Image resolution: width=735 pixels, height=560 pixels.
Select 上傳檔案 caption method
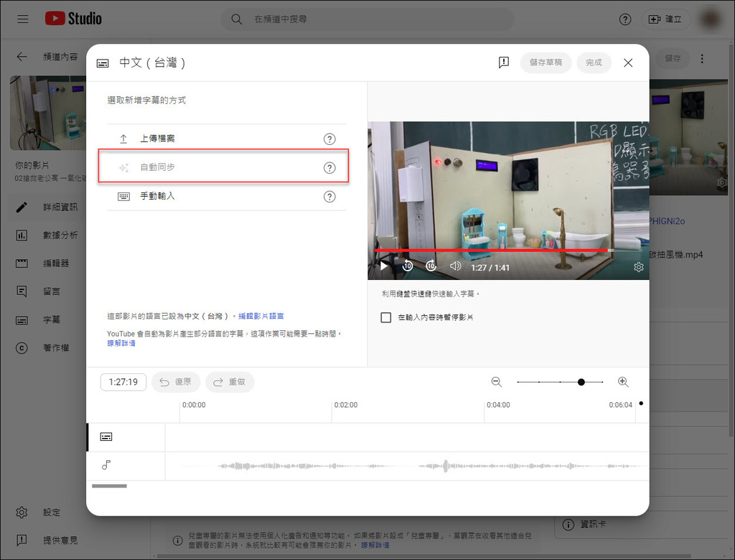(157, 139)
